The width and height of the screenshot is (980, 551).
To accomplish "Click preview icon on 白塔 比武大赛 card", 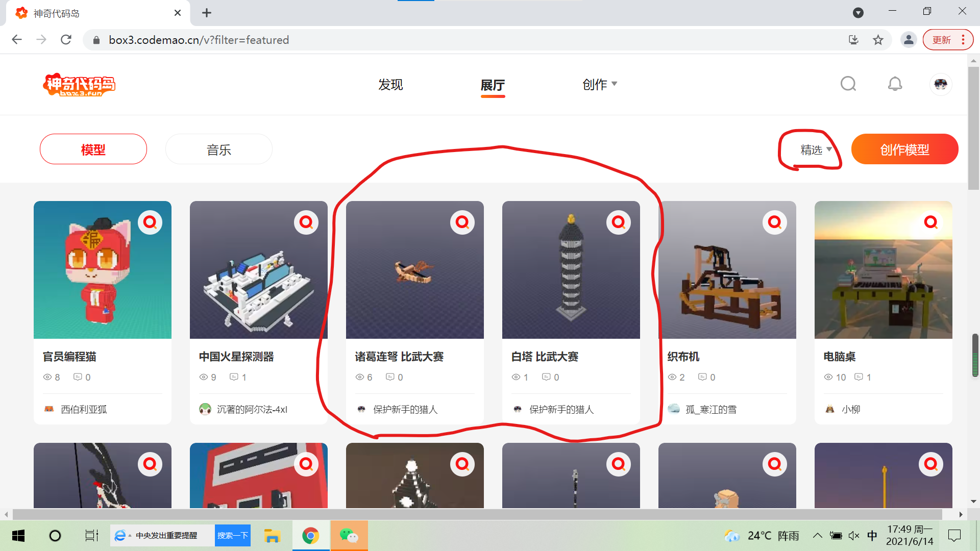I will (619, 222).
